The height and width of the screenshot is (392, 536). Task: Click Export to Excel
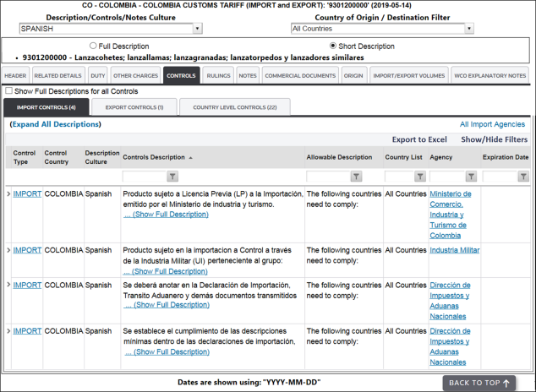pyautogui.click(x=419, y=139)
